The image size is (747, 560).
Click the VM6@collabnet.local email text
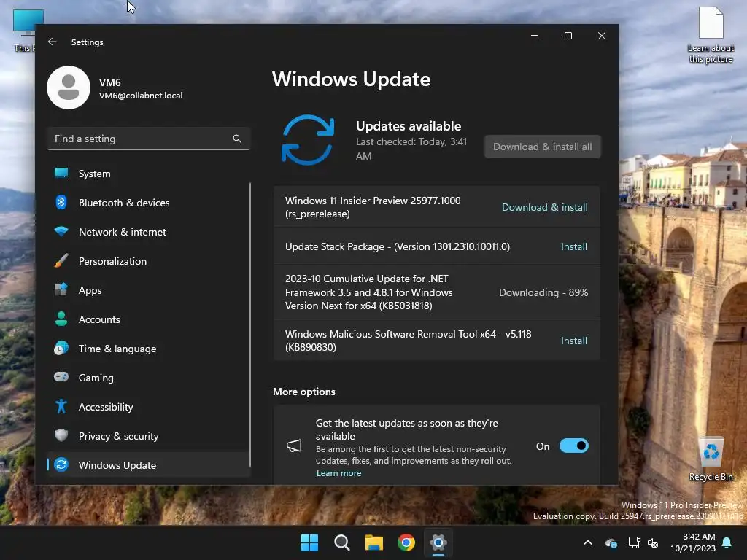pyautogui.click(x=141, y=96)
